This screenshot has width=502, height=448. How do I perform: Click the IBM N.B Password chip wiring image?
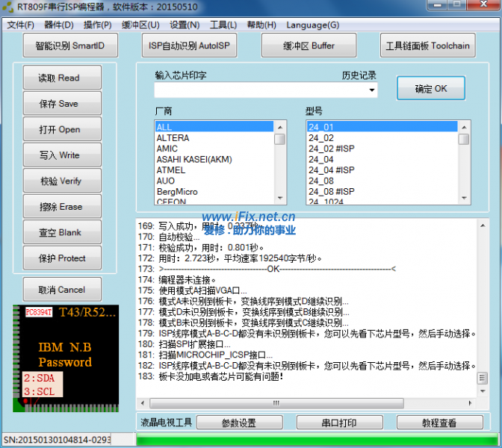(x=66, y=358)
